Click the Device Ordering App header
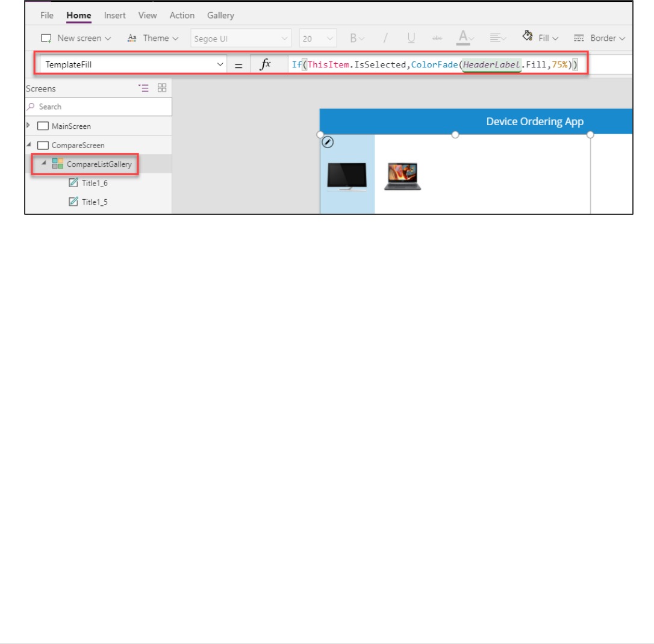Viewport: 654px width, 644px height. [535, 122]
